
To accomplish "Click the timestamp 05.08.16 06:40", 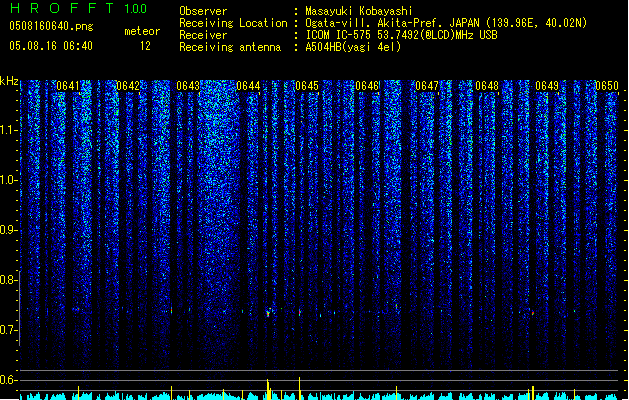I will pyautogui.click(x=51, y=46).
